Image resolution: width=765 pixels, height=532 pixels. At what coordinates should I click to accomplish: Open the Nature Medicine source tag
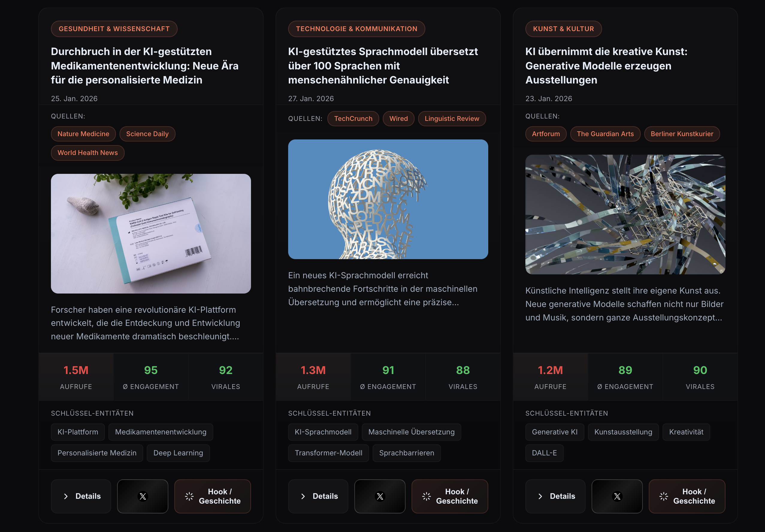point(83,134)
